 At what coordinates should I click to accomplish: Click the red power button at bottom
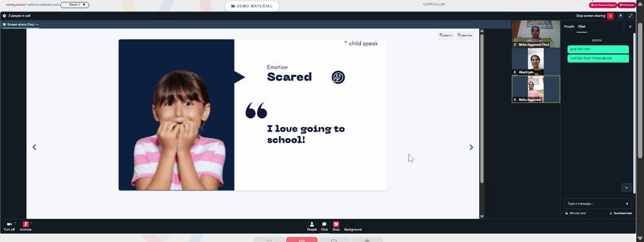pos(302,239)
